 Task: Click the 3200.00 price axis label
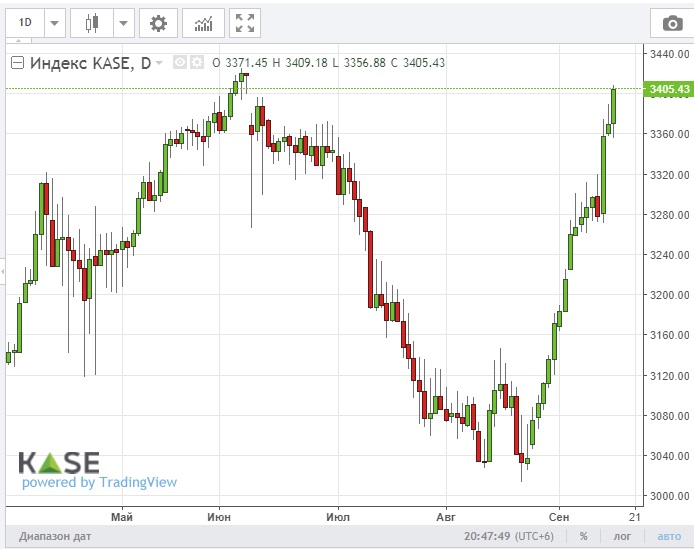[669, 295]
